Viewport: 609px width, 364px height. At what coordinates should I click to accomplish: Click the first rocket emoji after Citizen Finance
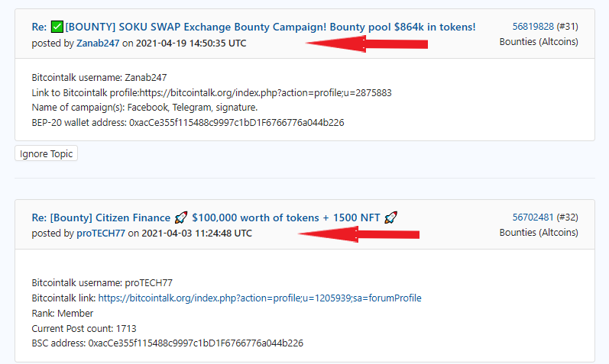tap(181, 217)
